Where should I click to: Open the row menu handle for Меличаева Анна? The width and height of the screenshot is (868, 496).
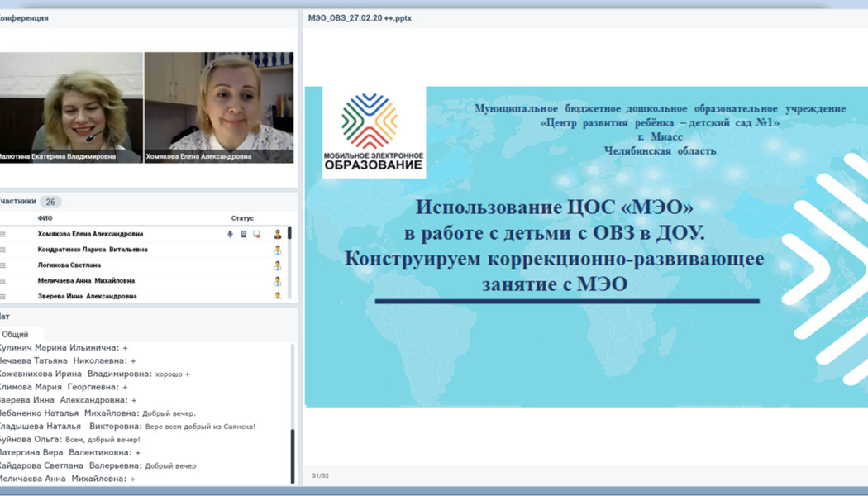pos(2,281)
